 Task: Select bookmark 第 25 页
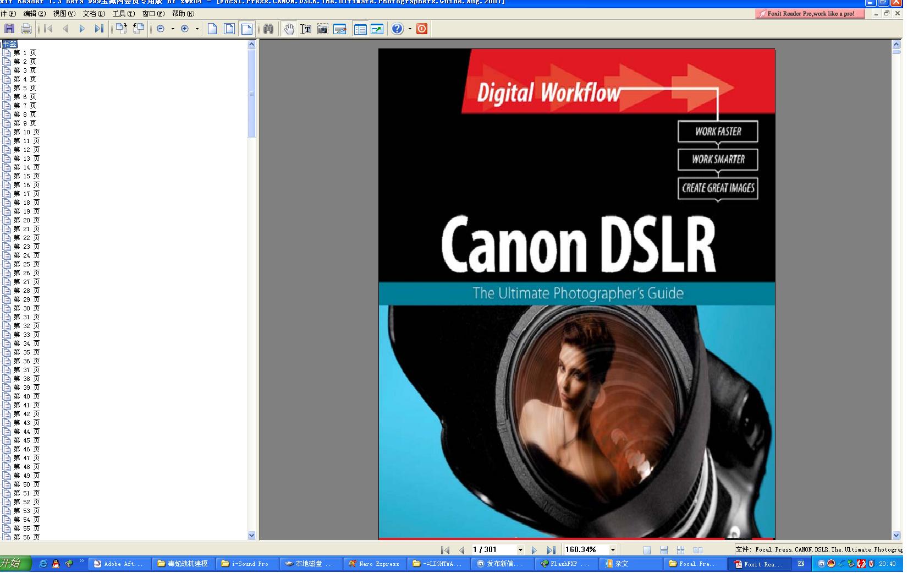[26, 264]
